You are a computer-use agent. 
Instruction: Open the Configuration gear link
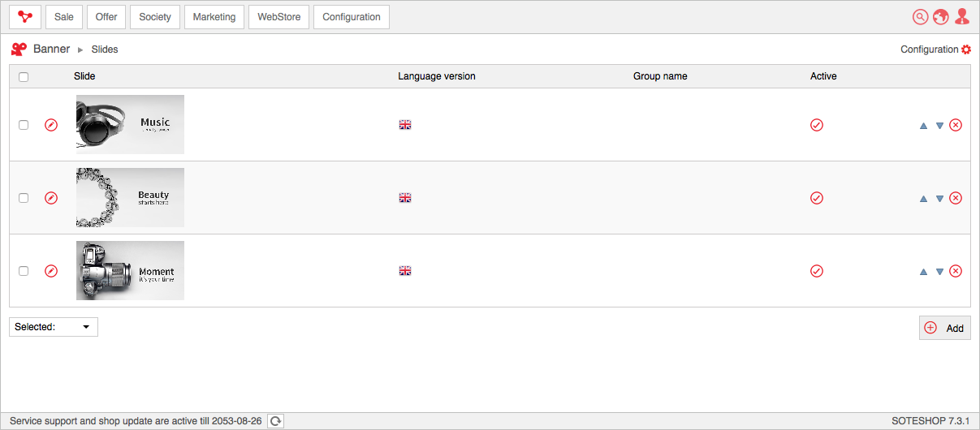coord(935,49)
